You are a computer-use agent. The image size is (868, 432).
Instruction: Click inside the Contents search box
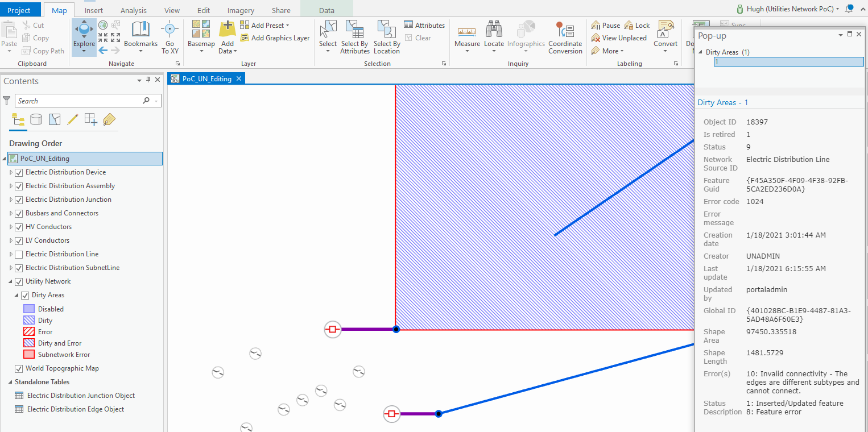[85, 101]
